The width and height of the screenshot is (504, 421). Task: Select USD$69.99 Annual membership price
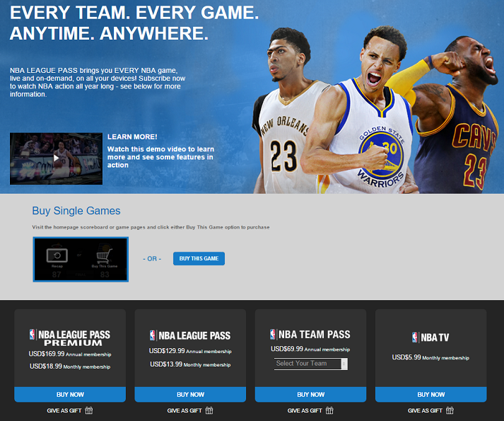310,349
